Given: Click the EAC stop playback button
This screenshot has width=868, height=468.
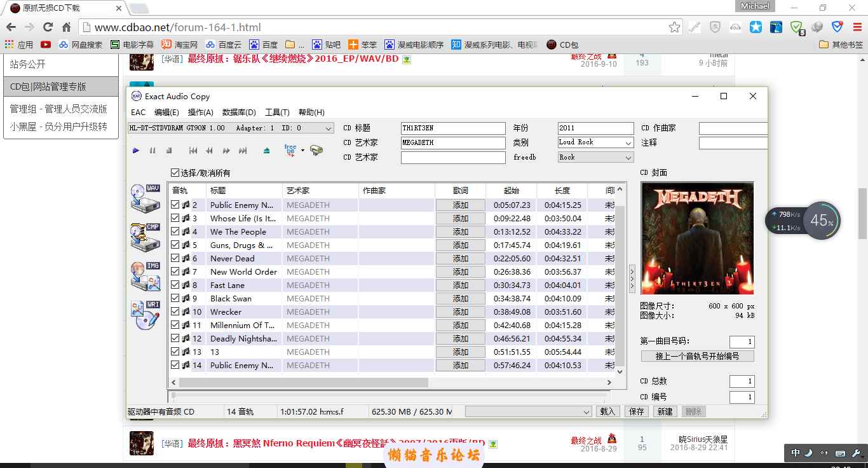Looking at the screenshot, I should (169, 151).
